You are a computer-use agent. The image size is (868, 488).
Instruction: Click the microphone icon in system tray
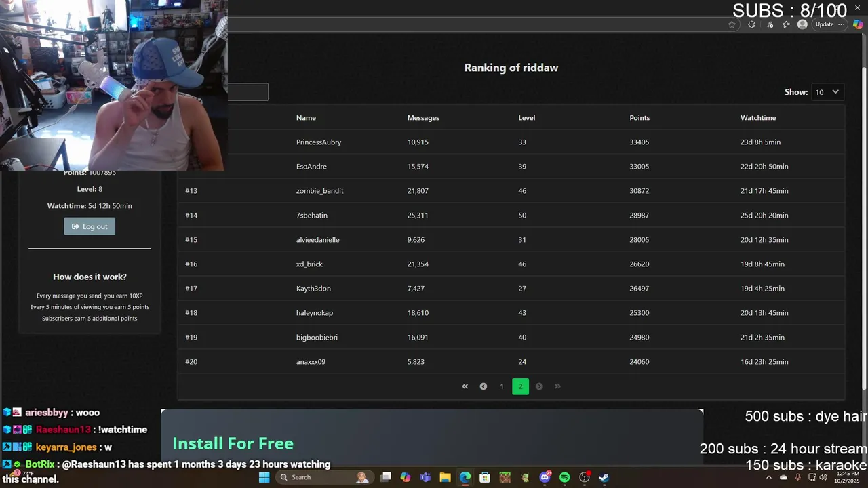coord(797,477)
